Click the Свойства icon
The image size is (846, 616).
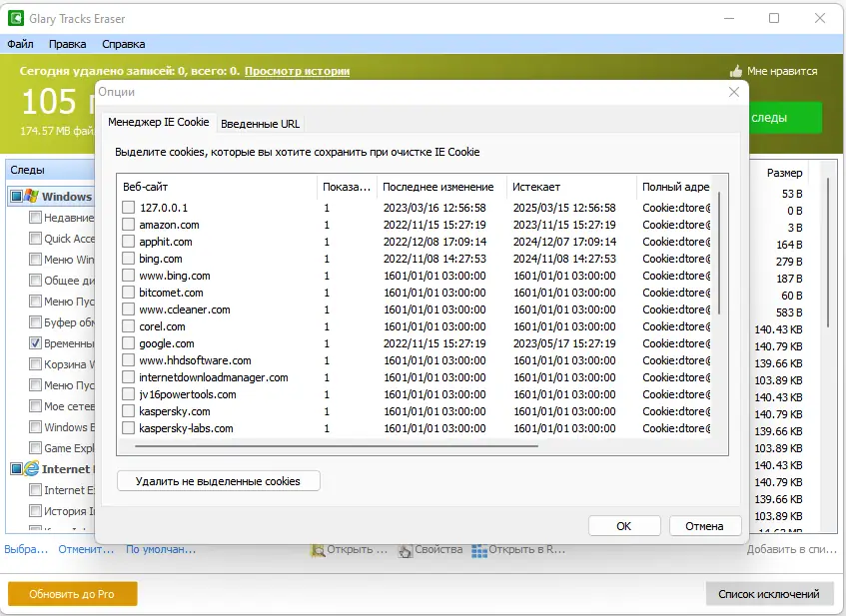pos(405,550)
